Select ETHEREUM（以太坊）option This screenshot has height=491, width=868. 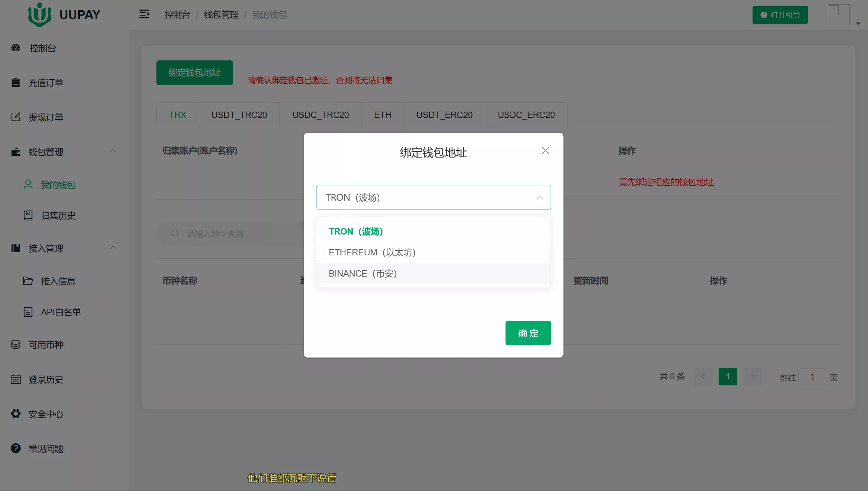click(x=372, y=252)
